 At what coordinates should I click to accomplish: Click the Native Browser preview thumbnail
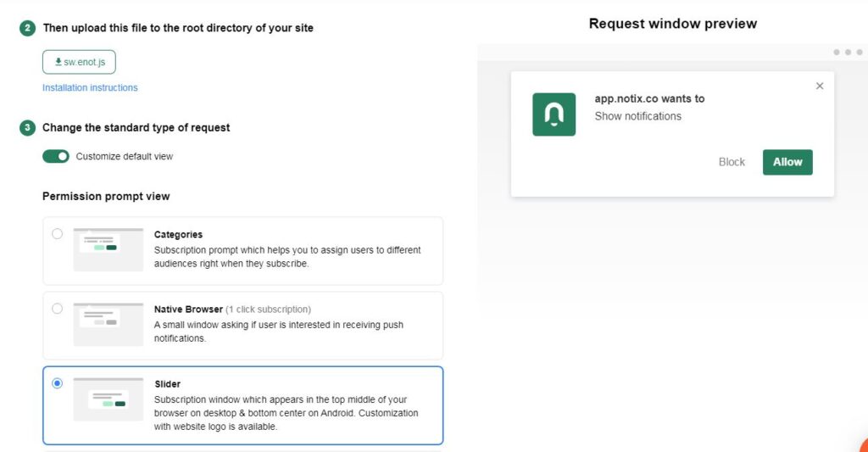coord(108,324)
